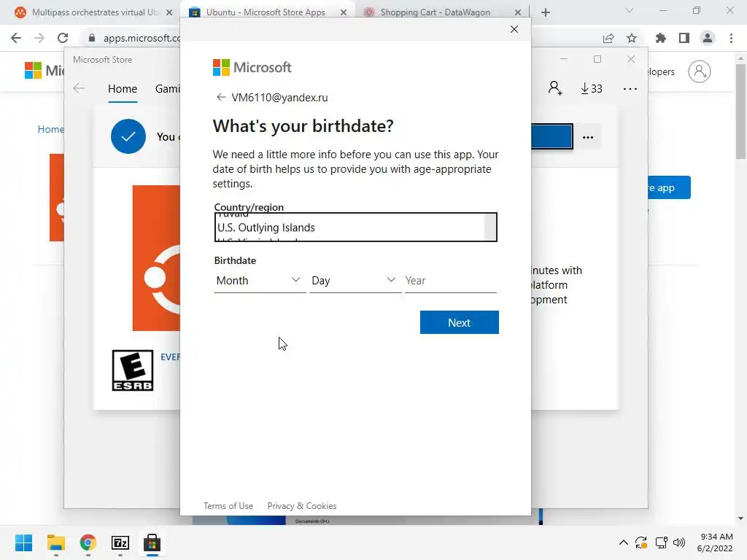Click the ESRB Everyone rating badge
Screen dimensions: 747x560
click(133, 370)
